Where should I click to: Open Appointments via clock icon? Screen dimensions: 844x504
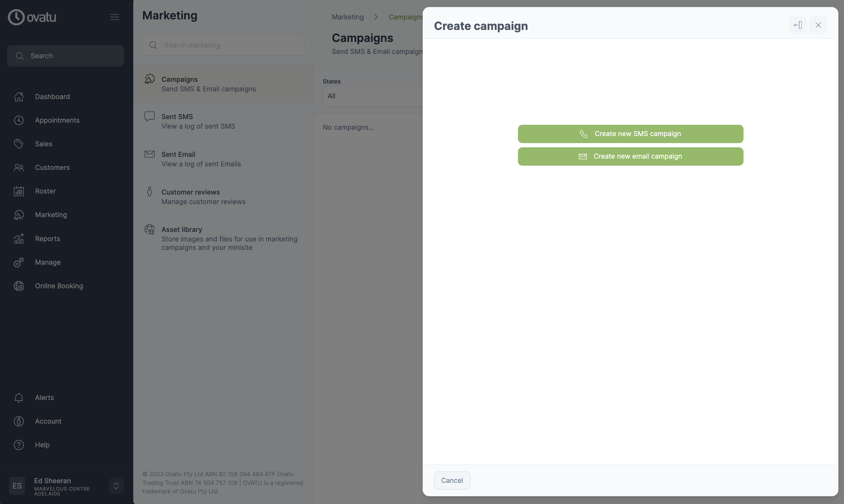(19, 120)
